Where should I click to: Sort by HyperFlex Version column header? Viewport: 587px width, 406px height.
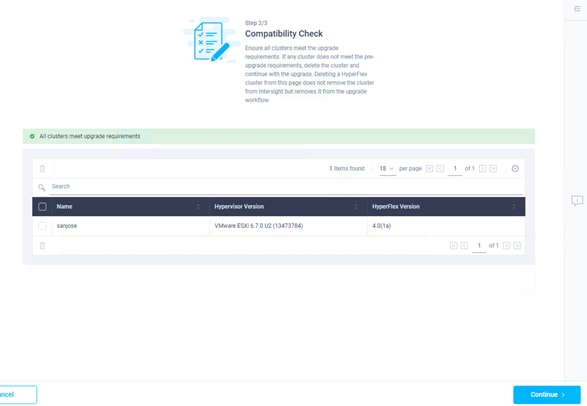coord(396,207)
